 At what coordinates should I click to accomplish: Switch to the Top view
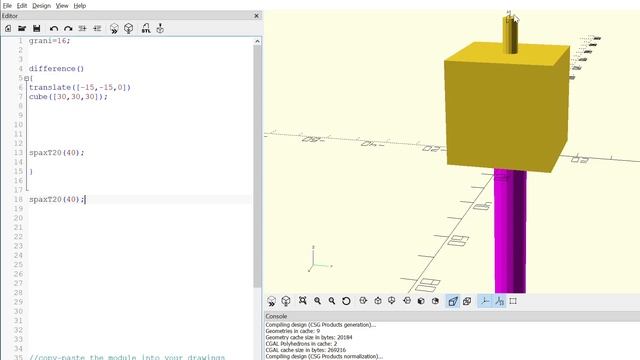tap(378, 301)
